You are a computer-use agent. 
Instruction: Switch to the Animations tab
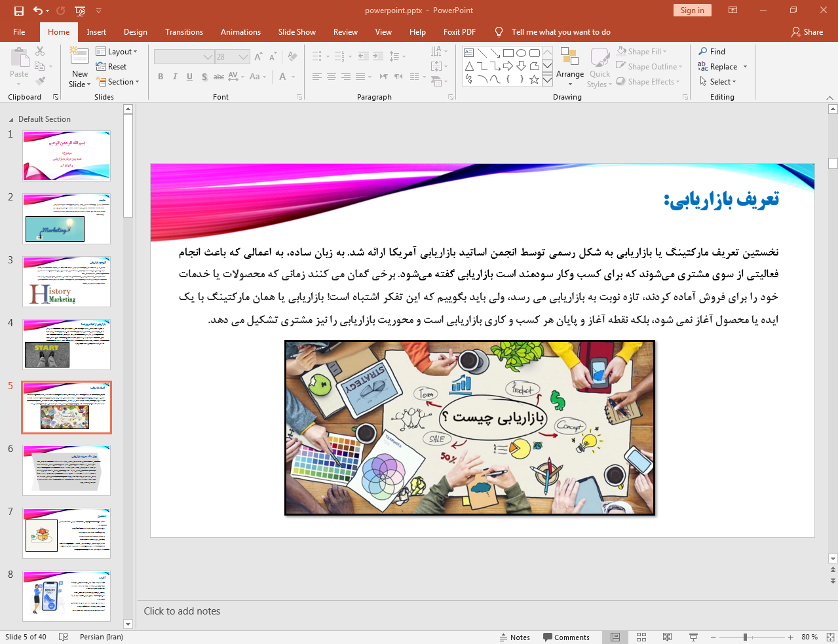click(240, 31)
